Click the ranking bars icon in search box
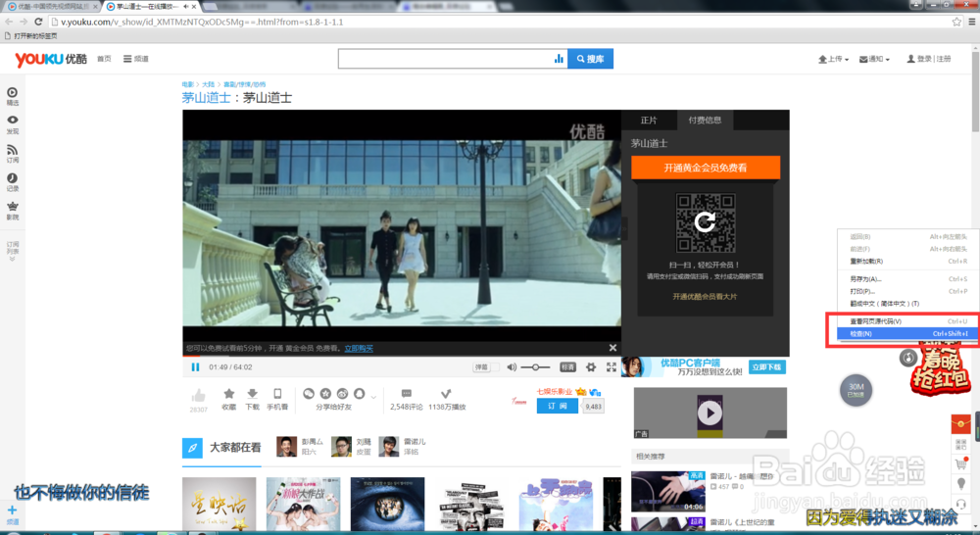 pos(559,59)
